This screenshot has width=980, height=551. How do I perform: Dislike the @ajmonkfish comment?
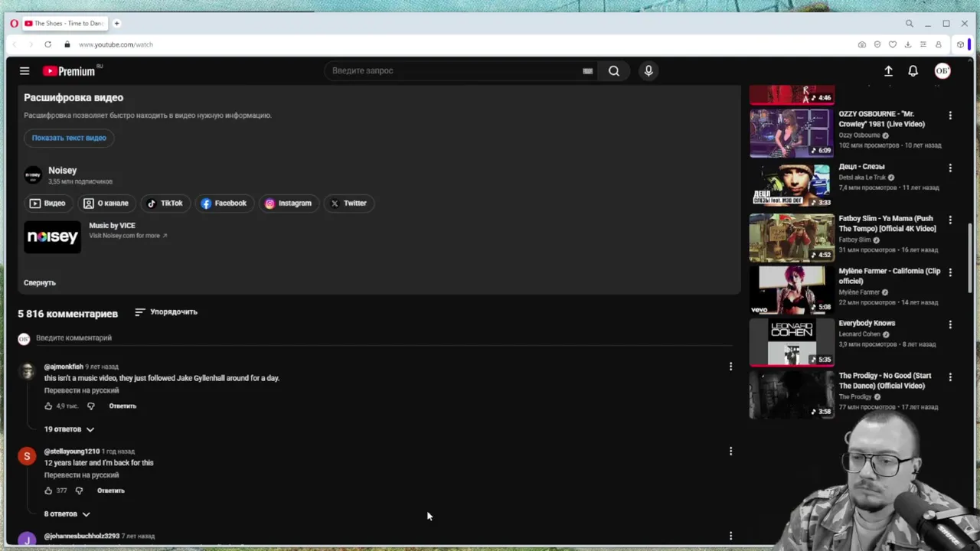[90, 406]
